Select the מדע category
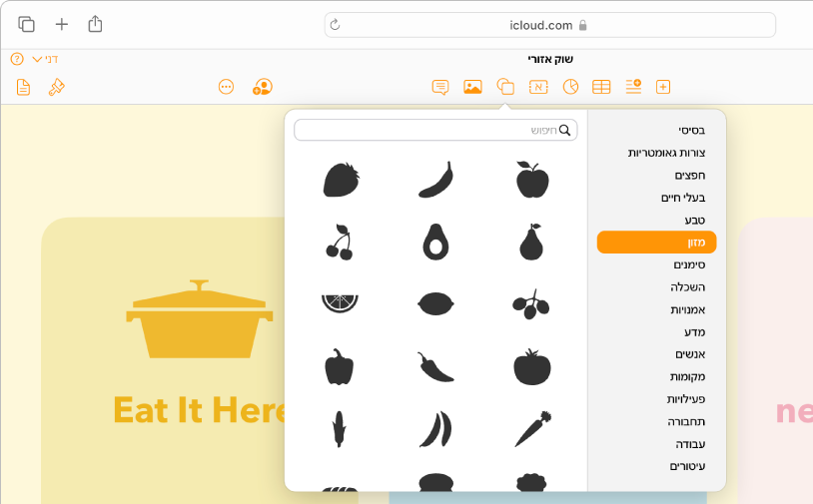This screenshot has width=813, height=504. 695,332
